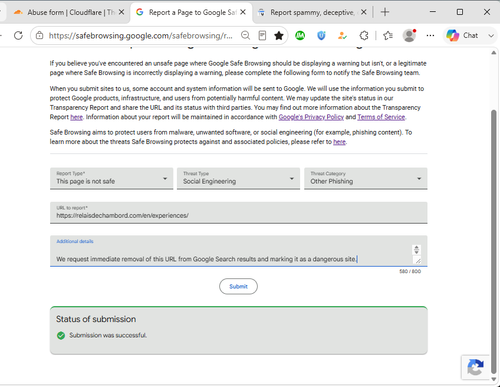This screenshot has height=387, width=500.
Task: Open the orange person extension icon
Action: pos(342,35)
